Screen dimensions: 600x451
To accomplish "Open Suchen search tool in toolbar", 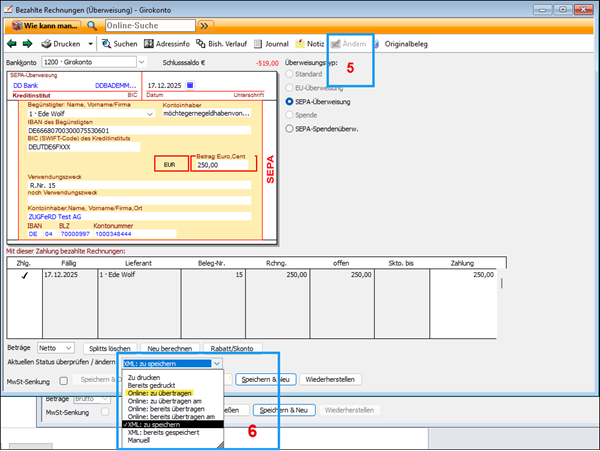I will point(119,44).
